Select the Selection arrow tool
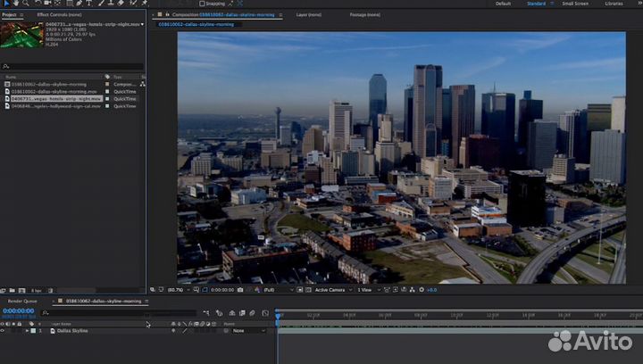The height and width of the screenshot is (364, 643). (x=4, y=4)
